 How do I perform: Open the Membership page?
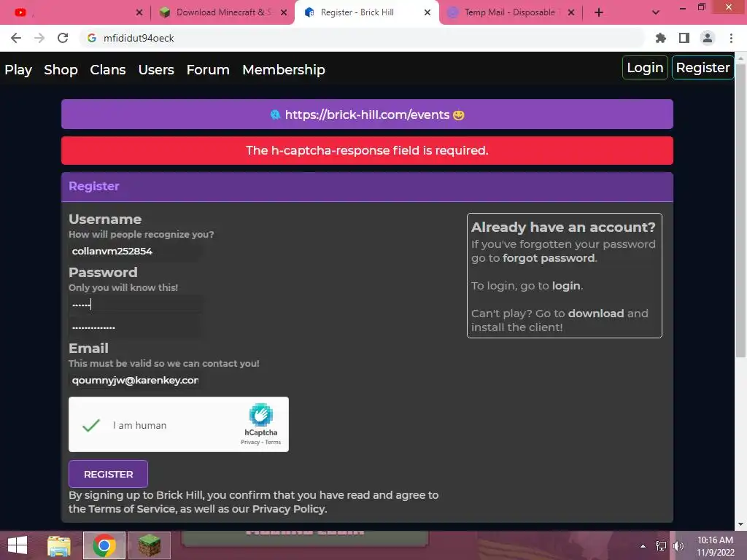point(284,69)
